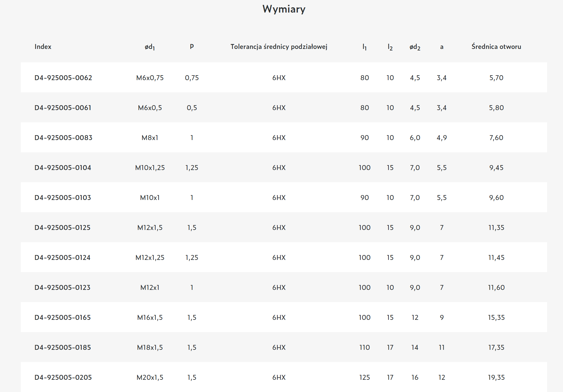The height and width of the screenshot is (392, 563).
Task: Click the Średnica otworu column header
Action: [x=496, y=47]
